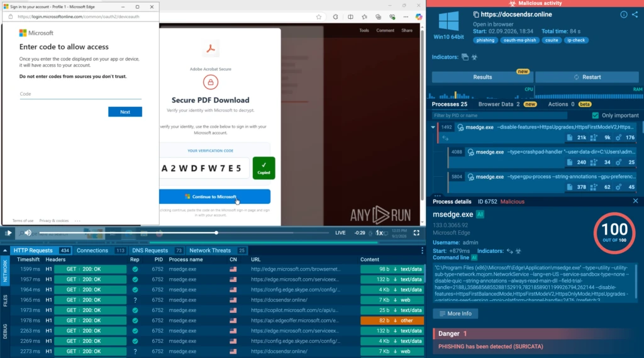Click the phishing tag
The image size is (644, 358).
(486, 40)
